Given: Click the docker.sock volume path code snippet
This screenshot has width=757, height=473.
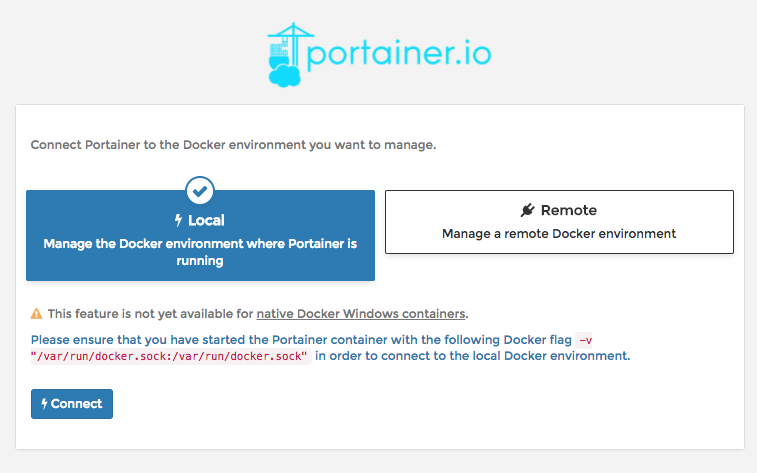Looking at the screenshot, I should click(171, 356).
